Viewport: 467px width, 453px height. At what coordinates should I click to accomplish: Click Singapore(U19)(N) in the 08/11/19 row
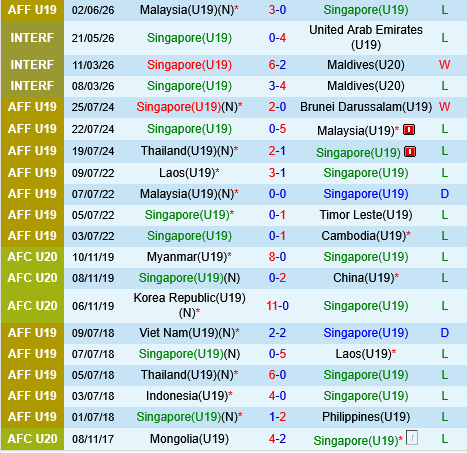[x=189, y=278]
